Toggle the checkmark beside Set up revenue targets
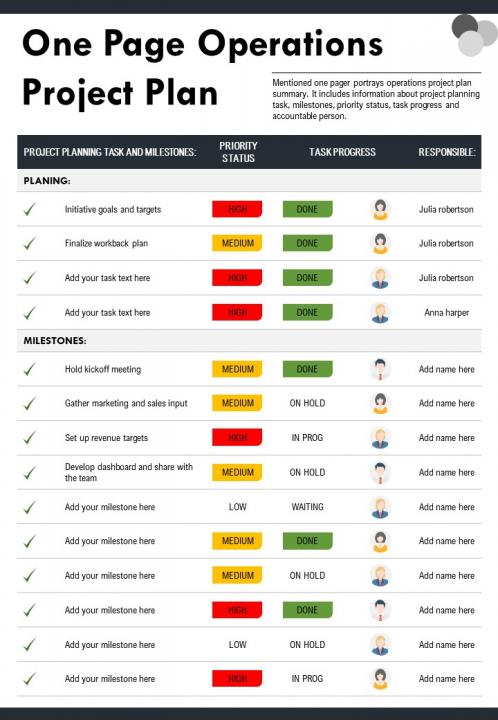 [x=29, y=438]
